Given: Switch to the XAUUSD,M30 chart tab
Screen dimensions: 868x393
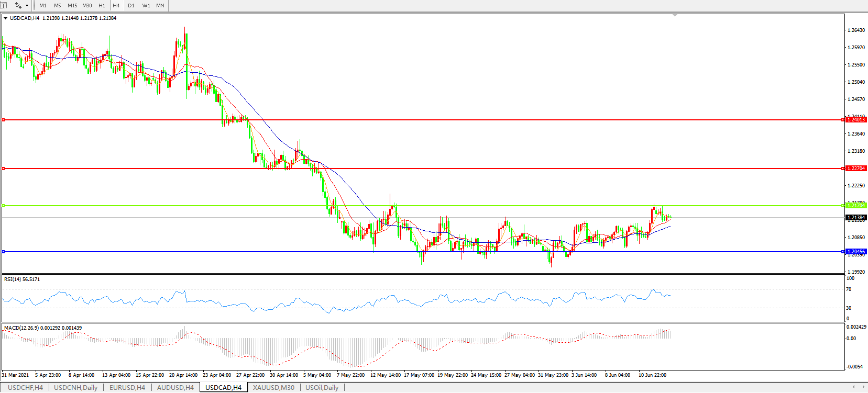Looking at the screenshot, I should (273, 388).
